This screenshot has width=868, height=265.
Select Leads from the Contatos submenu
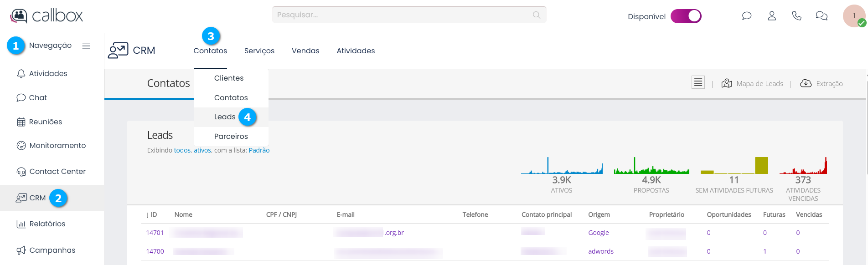[225, 117]
